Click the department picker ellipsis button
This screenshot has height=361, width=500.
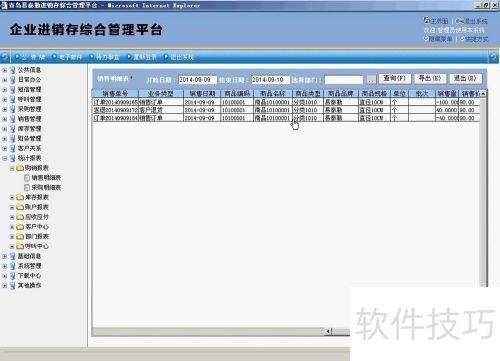(372, 80)
